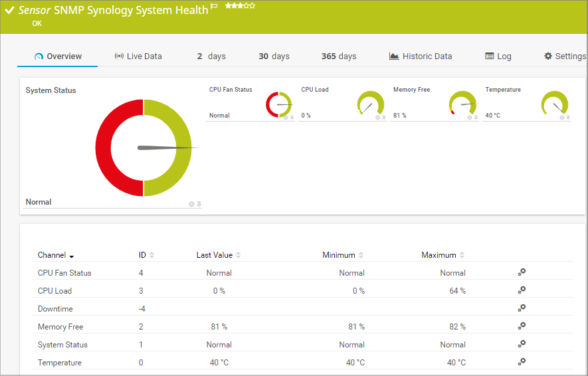Click gear icon on System Status gauge
The height and width of the screenshot is (376, 588).
tap(191, 204)
